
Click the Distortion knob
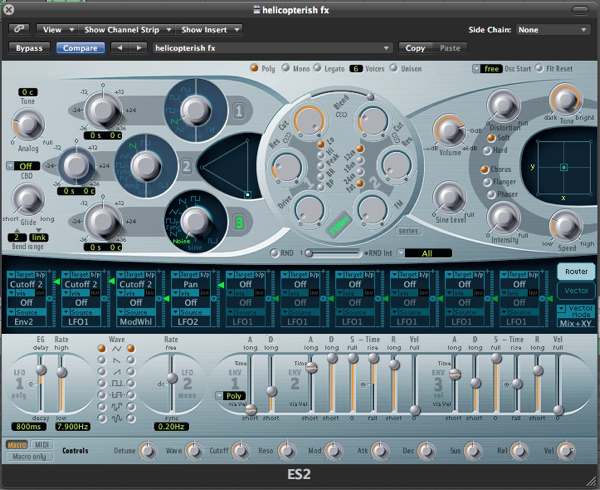coord(503,105)
